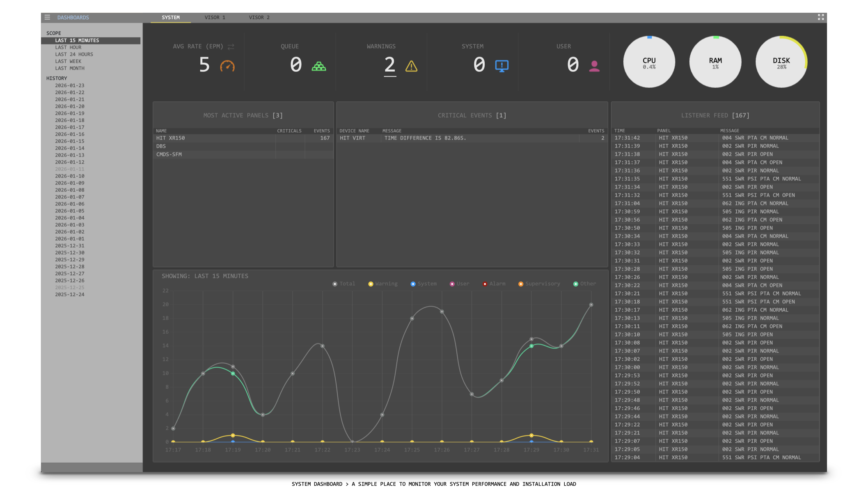Click the yellow warnings triangle icon
Screen dimensions: 868x492
point(411,66)
